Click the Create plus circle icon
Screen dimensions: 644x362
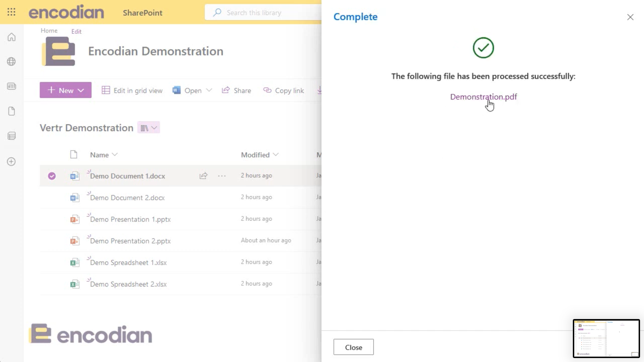point(11,162)
